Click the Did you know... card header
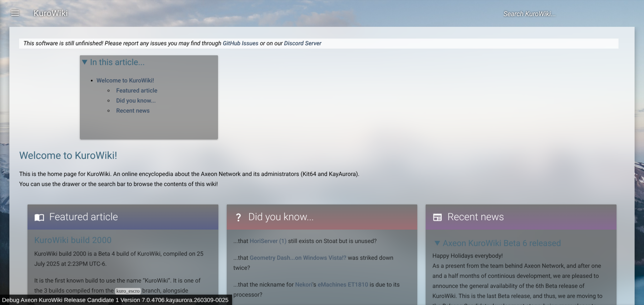This screenshot has width=644, height=305. [x=322, y=217]
